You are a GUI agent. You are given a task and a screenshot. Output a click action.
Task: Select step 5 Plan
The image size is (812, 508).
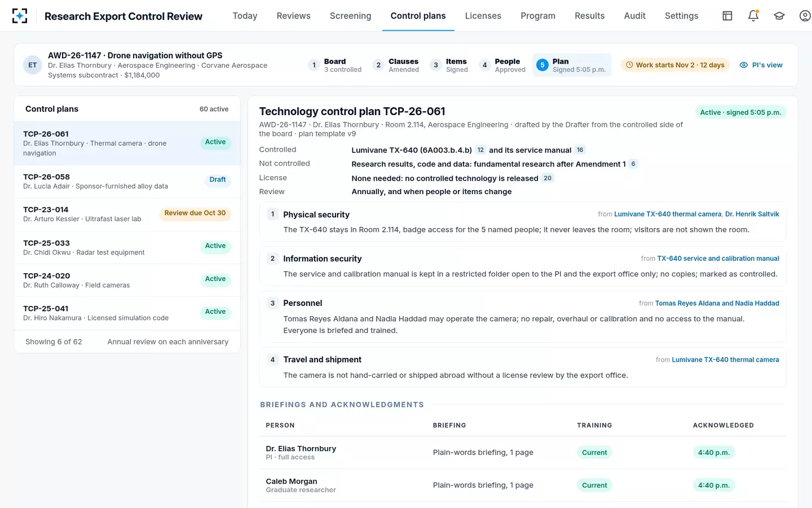click(x=572, y=65)
